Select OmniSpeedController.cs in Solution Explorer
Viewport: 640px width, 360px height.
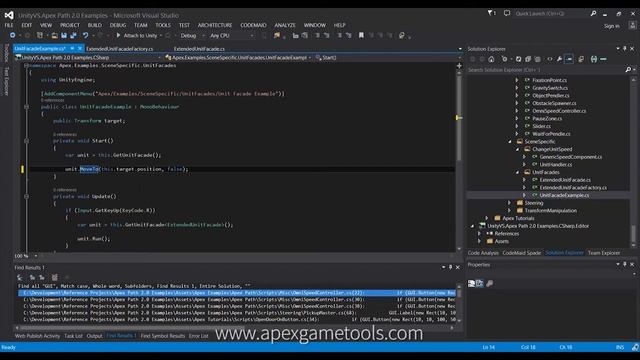[x=559, y=111]
